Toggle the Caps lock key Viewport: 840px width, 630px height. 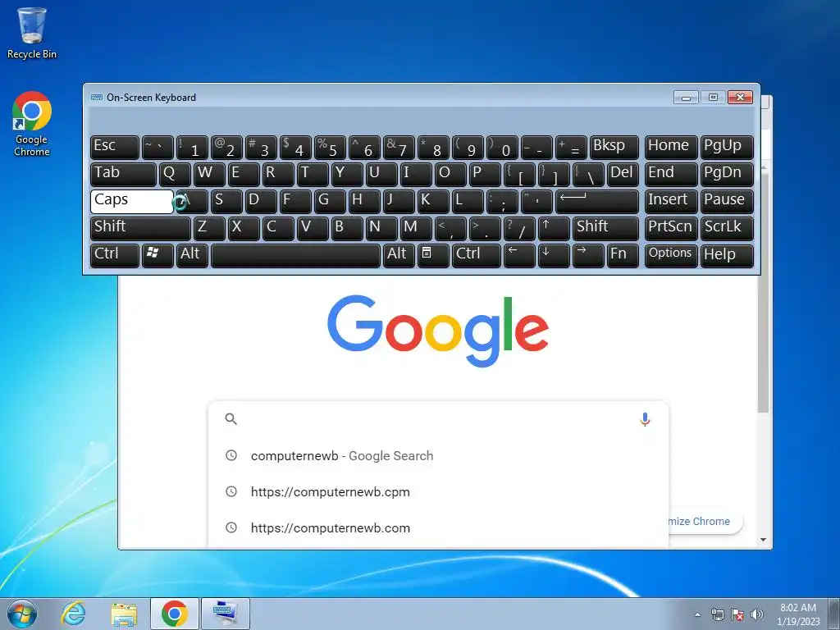tap(132, 202)
